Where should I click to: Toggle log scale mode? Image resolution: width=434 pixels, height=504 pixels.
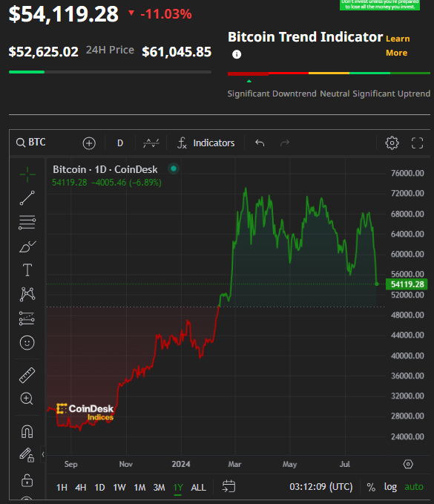(x=390, y=487)
